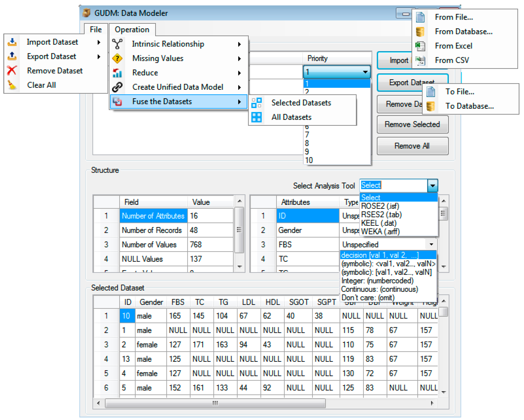
Task: Expand the Priority combo box arrow
Action: pos(365,72)
